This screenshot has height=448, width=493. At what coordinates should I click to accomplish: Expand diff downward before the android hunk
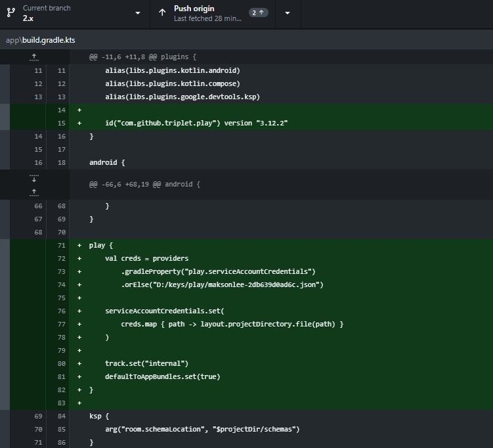[34, 177]
